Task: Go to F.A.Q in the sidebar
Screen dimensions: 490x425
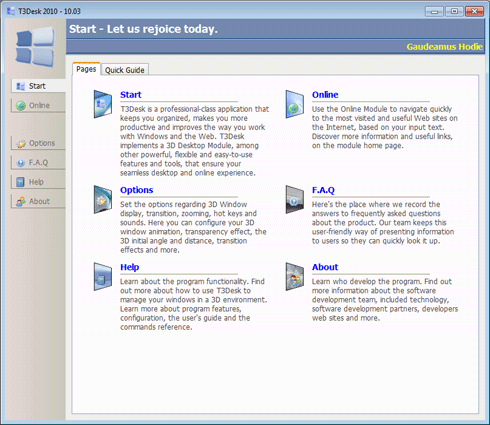Action: 38,163
